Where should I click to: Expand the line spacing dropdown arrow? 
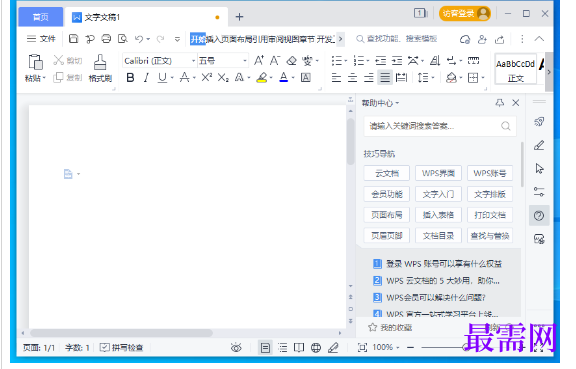pyautogui.click(x=433, y=78)
